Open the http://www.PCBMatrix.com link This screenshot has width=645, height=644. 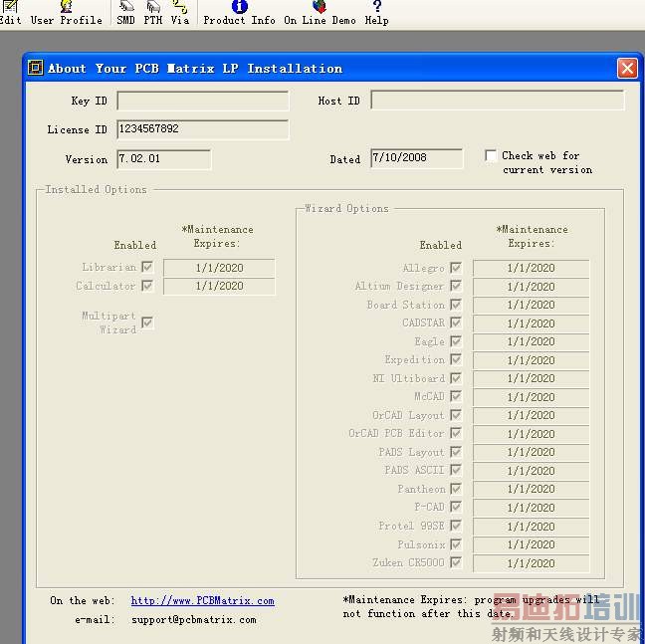click(202, 601)
